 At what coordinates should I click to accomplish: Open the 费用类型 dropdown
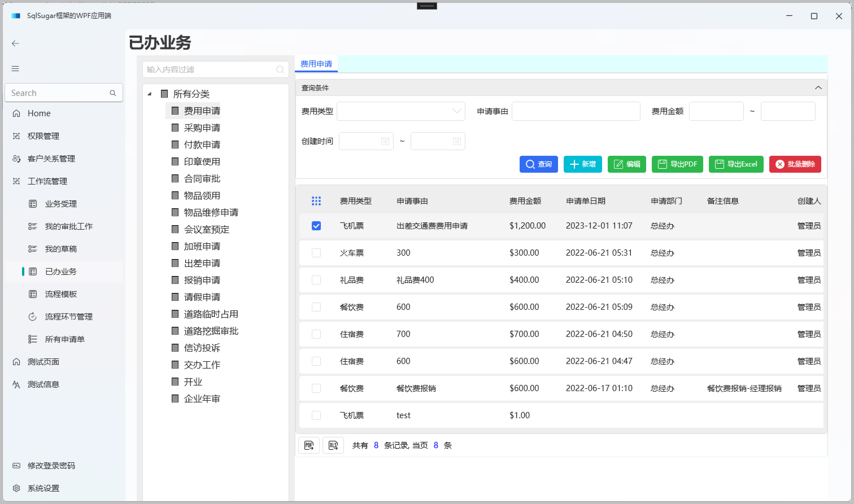point(401,111)
